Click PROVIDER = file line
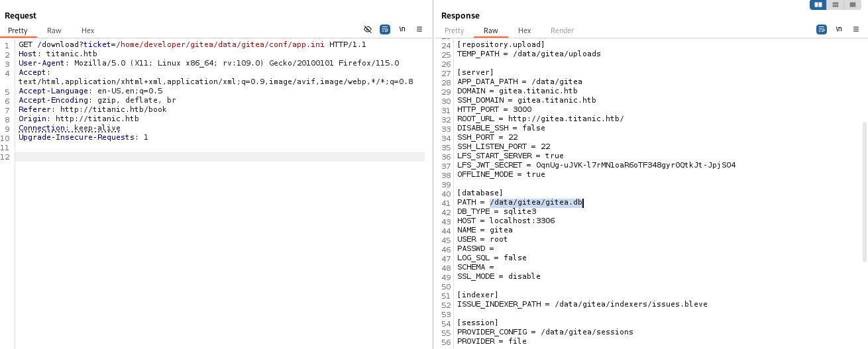 (x=492, y=341)
